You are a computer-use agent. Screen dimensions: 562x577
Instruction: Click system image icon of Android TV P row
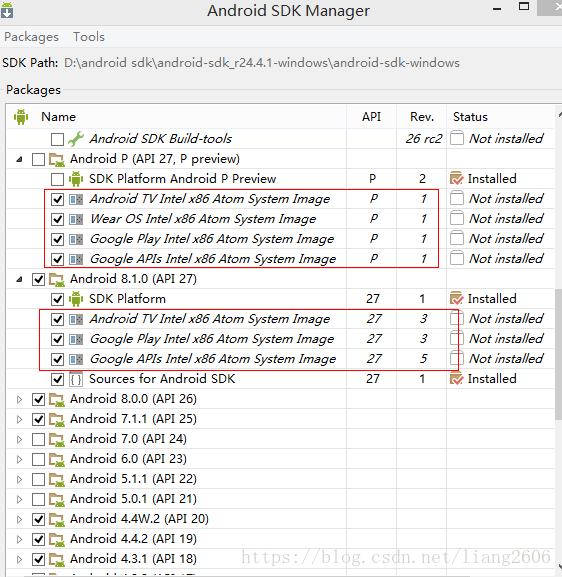(x=76, y=199)
